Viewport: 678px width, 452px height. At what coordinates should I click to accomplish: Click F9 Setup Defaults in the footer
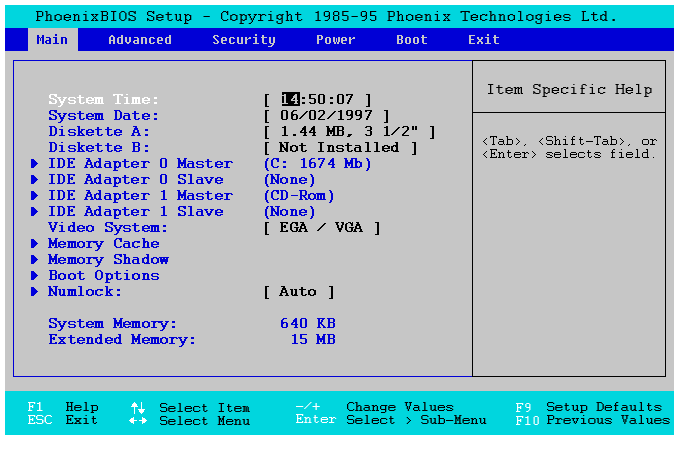coord(589,407)
